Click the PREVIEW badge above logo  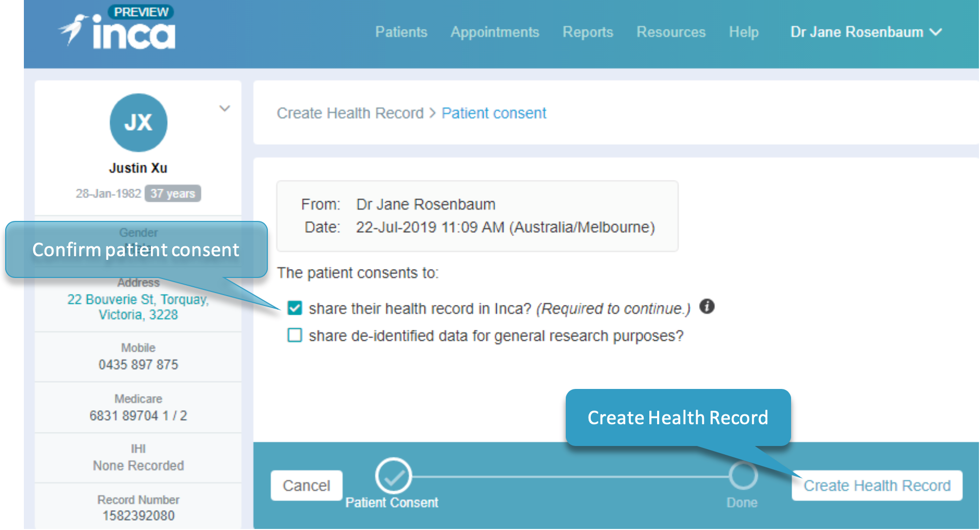pos(141,11)
